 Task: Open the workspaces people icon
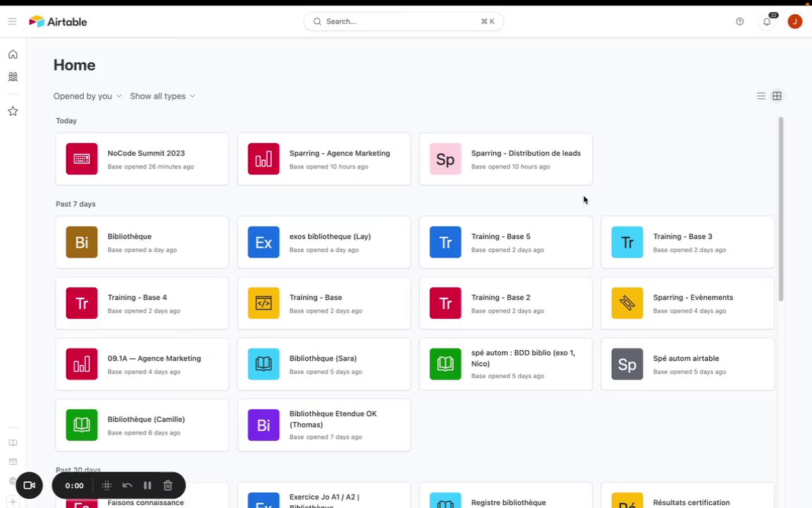(x=13, y=77)
